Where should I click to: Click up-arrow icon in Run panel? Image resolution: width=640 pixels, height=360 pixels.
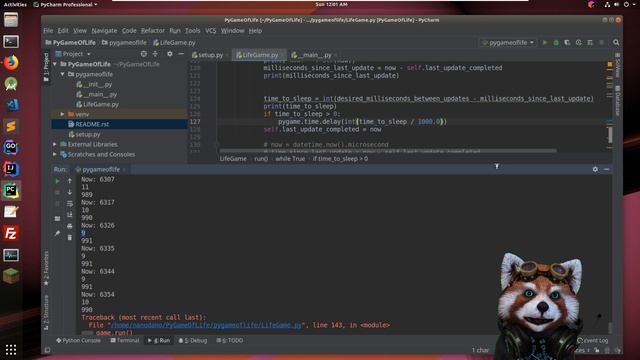70,181
